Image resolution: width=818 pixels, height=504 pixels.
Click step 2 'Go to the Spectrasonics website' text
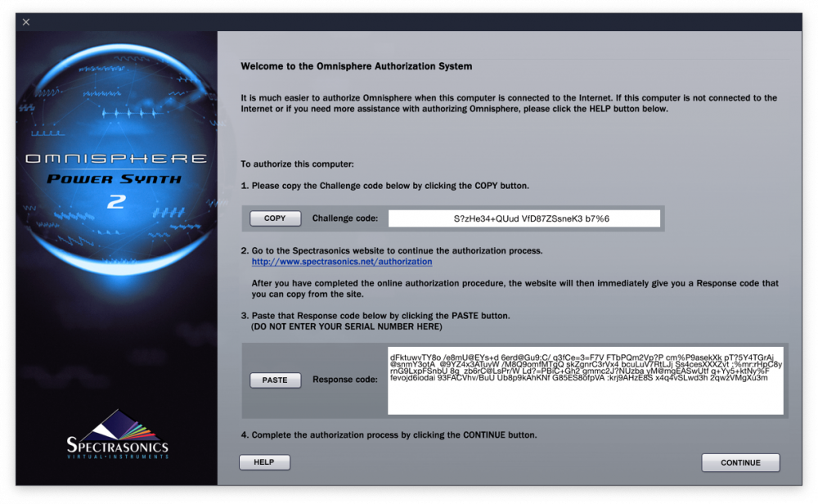(x=392, y=250)
